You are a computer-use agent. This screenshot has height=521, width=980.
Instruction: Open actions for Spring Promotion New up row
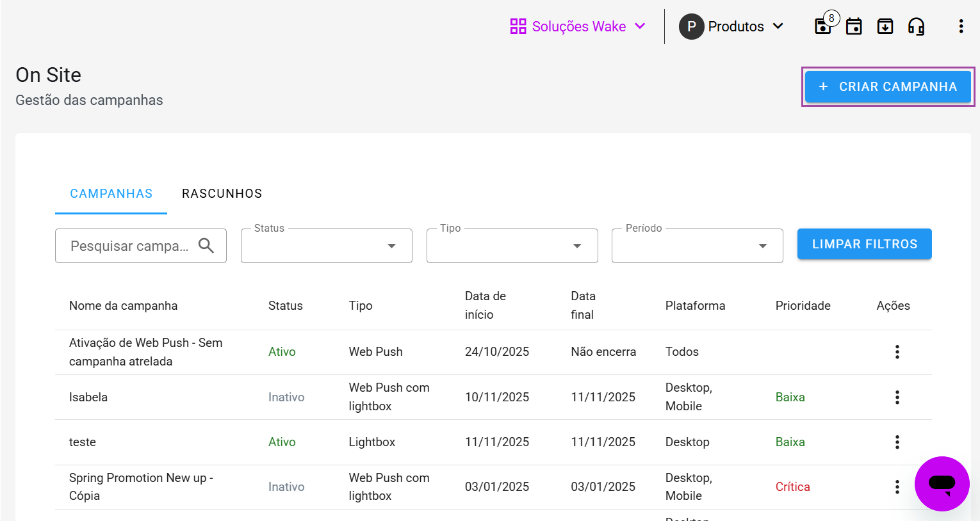[897, 486]
